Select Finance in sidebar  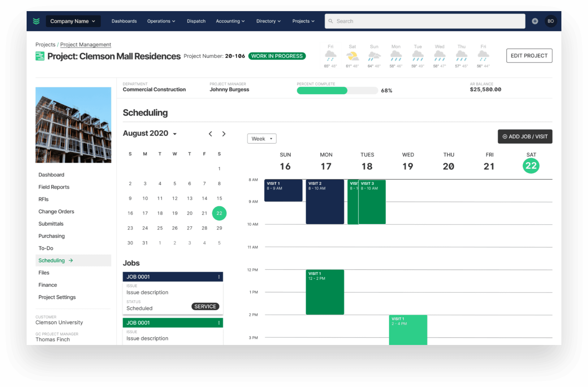48,285
